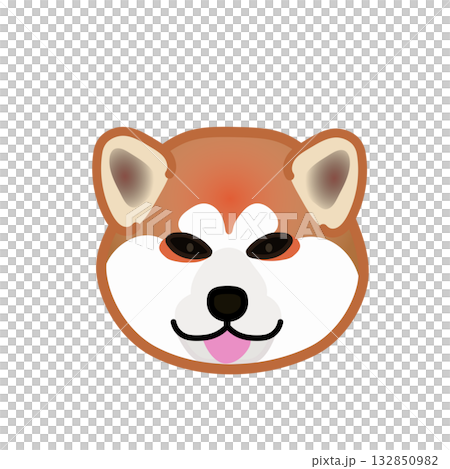Image resolution: width=450 pixels, height=469 pixels.
Task: Click the dog's right eye
Action: (x=270, y=246)
